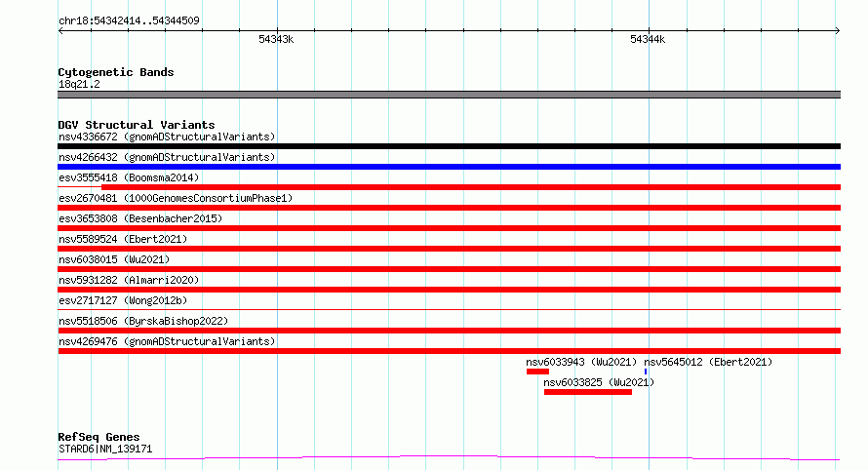Click the red esv2670481 variant bar
868x470 pixels.
pyautogui.click(x=449, y=208)
